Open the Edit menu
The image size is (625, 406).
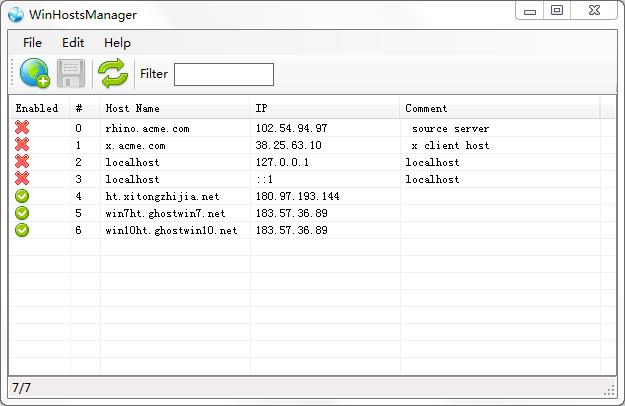[x=73, y=43]
